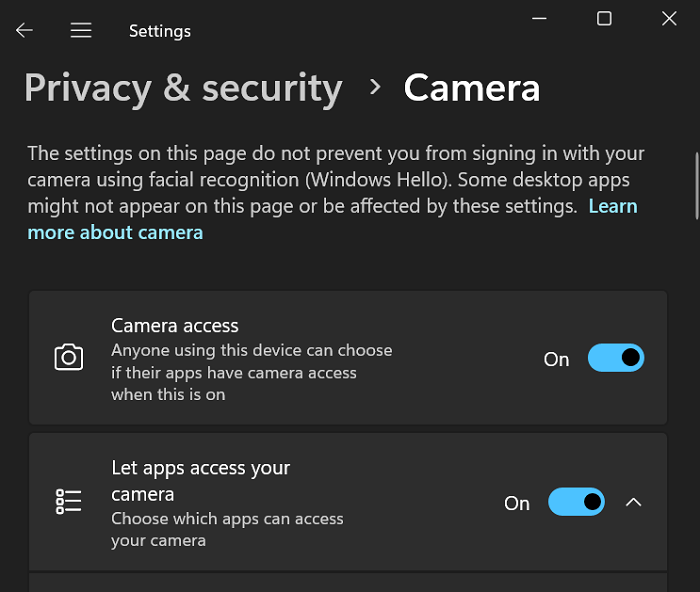
Task: Go back using the back arrow
Action: 24,31
